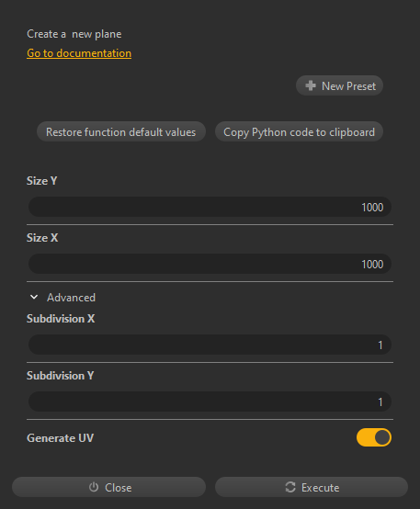Collapse the Advanced section chevron
Screen dimensions: 420x509
[34, 297]
